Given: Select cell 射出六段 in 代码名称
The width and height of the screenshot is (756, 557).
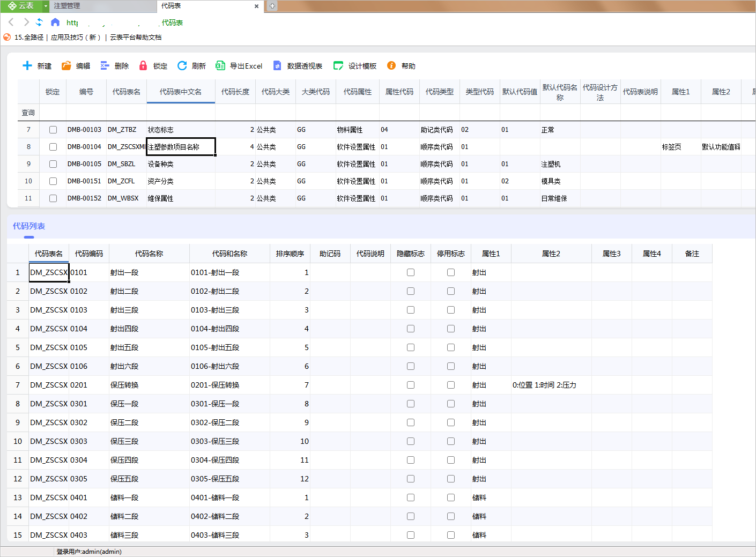Looking at the screenshot, I should click(x=149, y=366).
